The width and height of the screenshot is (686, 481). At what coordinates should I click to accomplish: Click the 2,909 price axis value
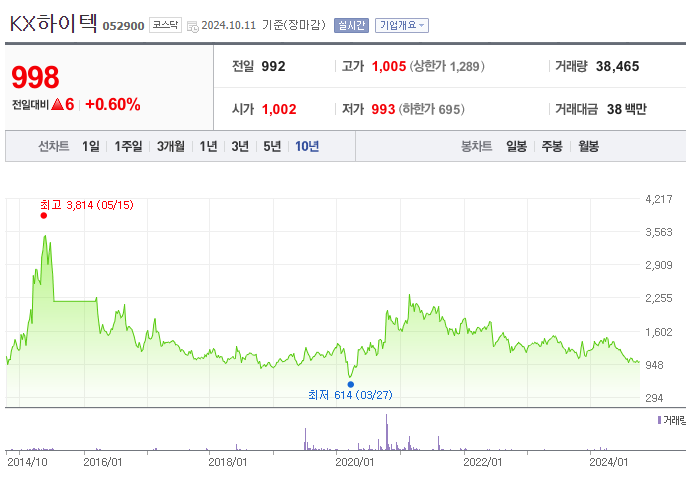[659, 265]
